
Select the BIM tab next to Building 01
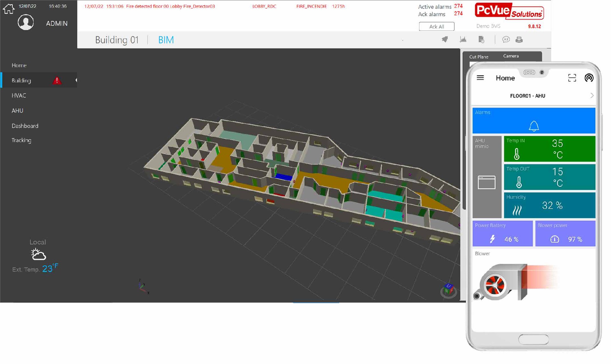[166, 40]
